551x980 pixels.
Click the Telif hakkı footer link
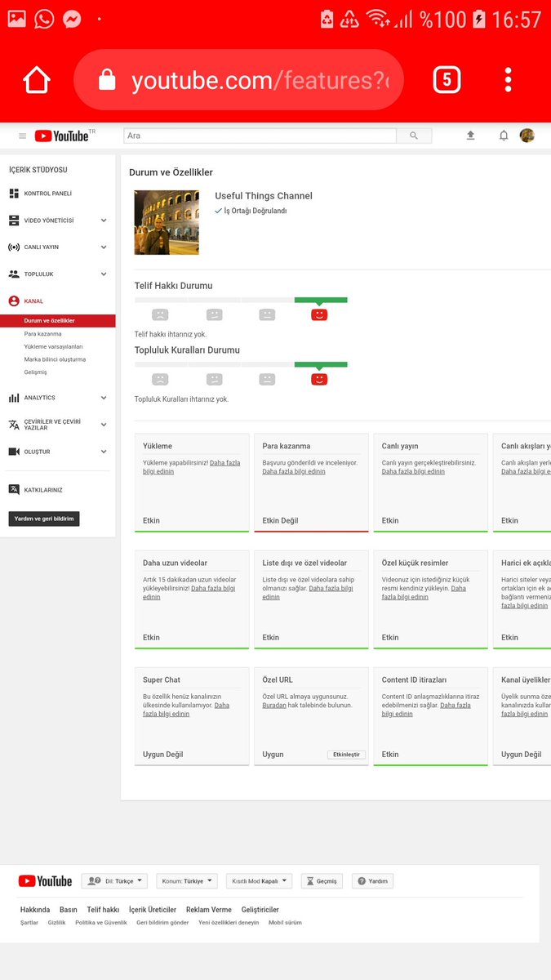[x=103, y=910]
